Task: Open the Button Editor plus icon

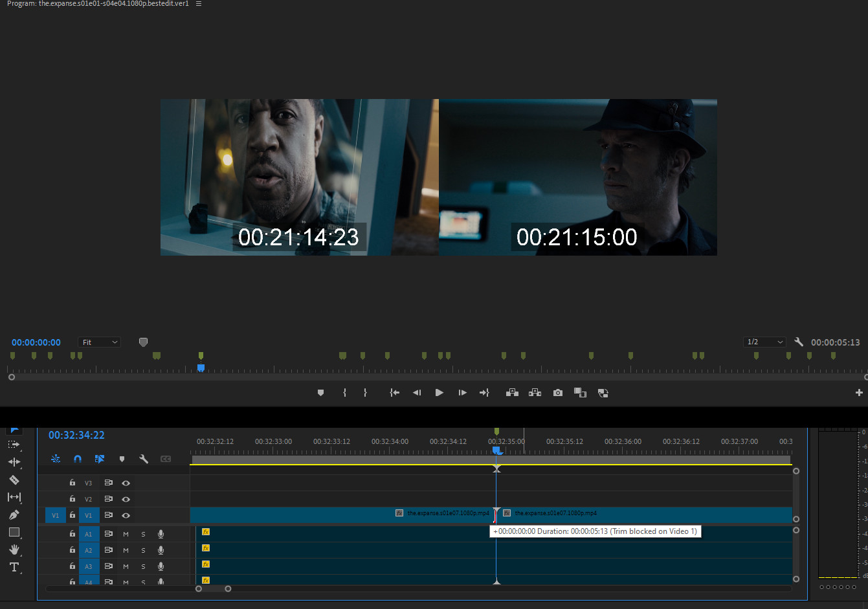Action: pyautogui.click(x=859, y=393)
